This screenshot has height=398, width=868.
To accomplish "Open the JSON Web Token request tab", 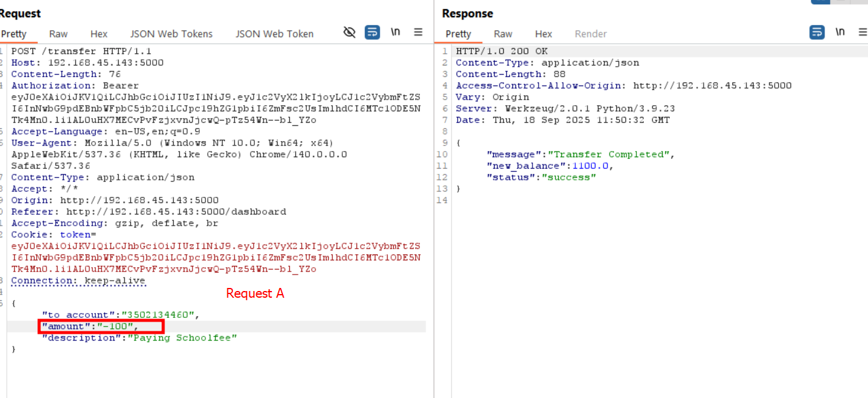I will coord(274,34).
